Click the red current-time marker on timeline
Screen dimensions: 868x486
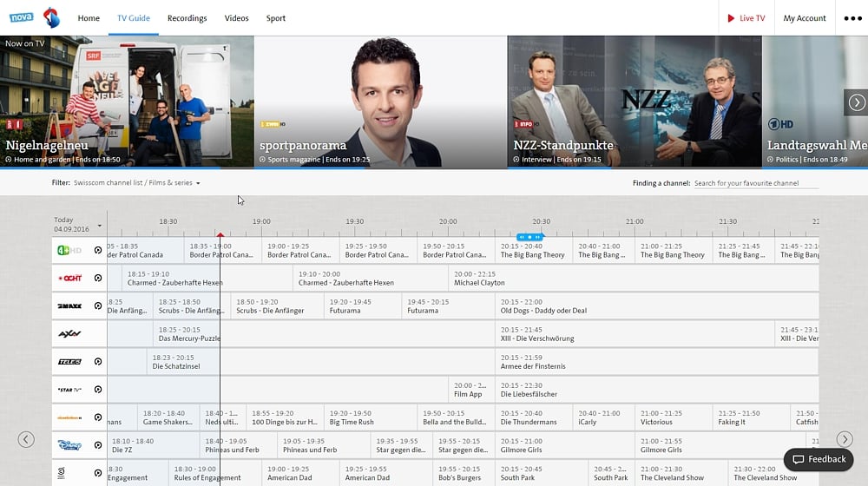click(220, 235)
